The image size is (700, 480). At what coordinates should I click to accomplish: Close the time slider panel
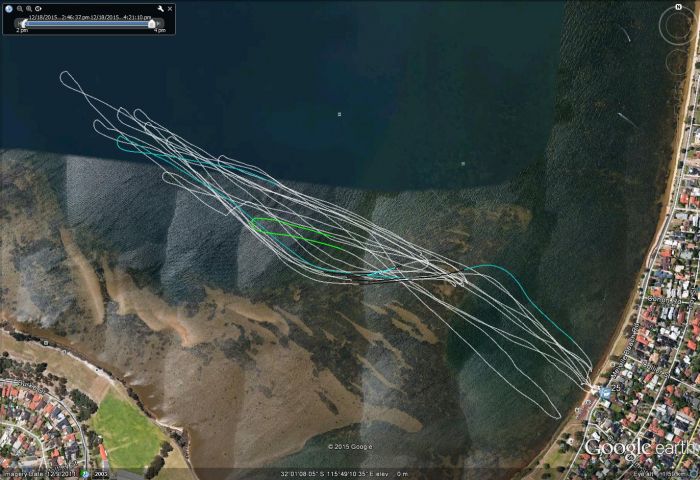pos(170,8)
